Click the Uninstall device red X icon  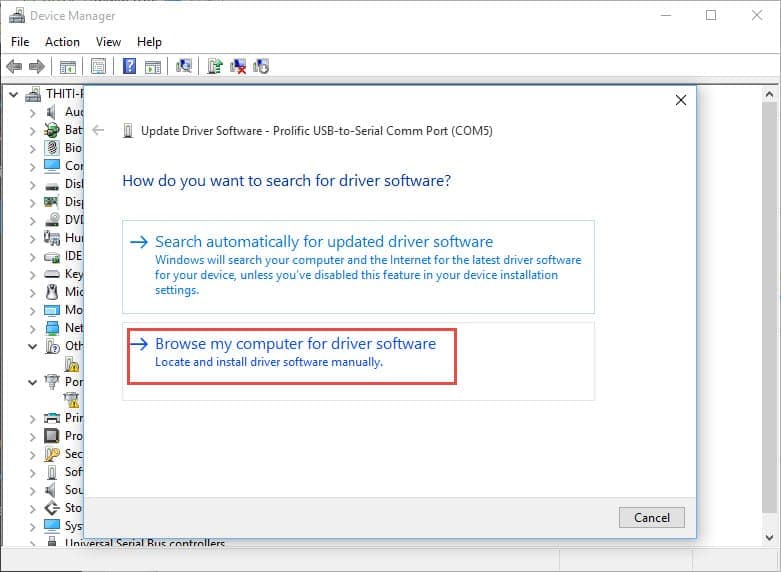pos(238,67)
